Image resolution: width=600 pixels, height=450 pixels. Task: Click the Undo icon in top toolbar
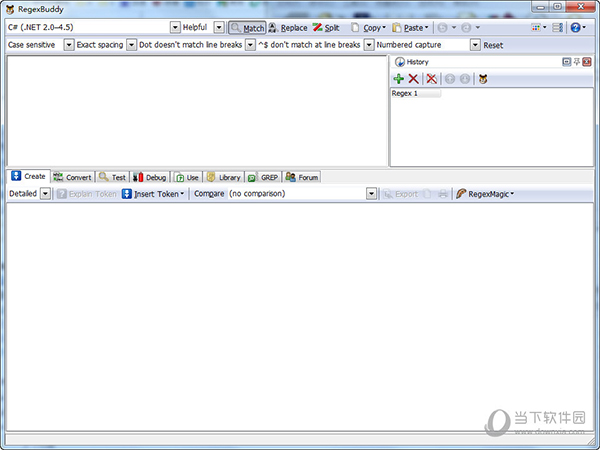(442, 28)
